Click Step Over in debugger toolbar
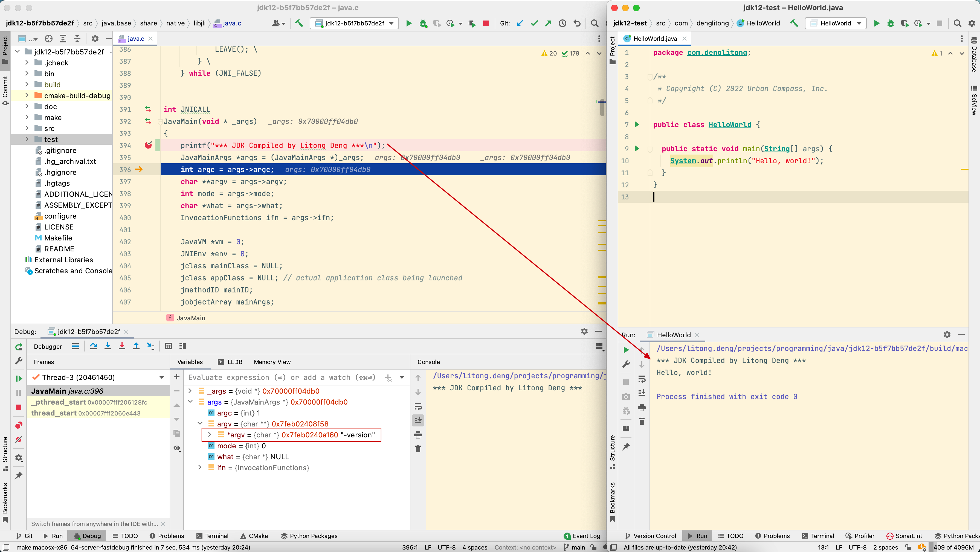The image size is (980, 552). pos(93,346)
